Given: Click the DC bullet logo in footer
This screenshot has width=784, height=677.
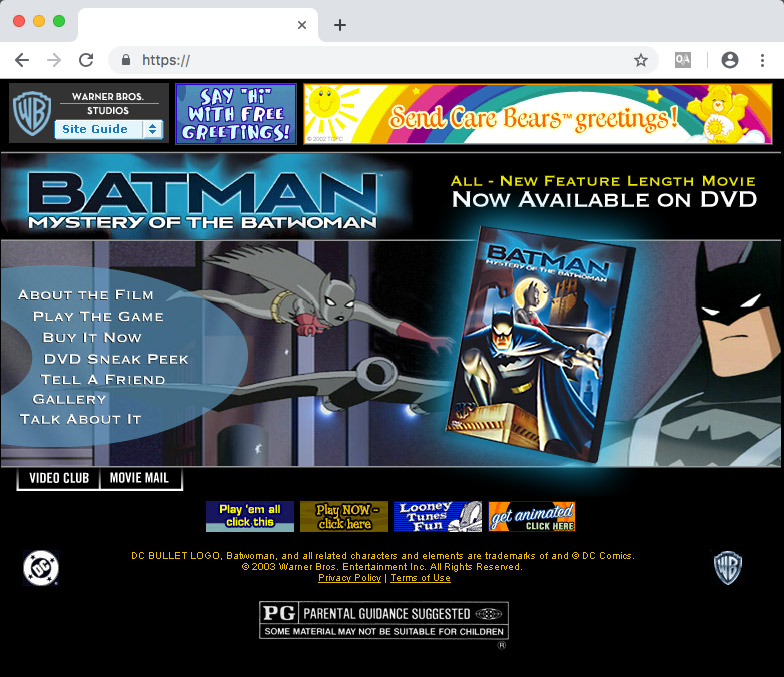Looking at the screenshot, I should pos(41,568).
